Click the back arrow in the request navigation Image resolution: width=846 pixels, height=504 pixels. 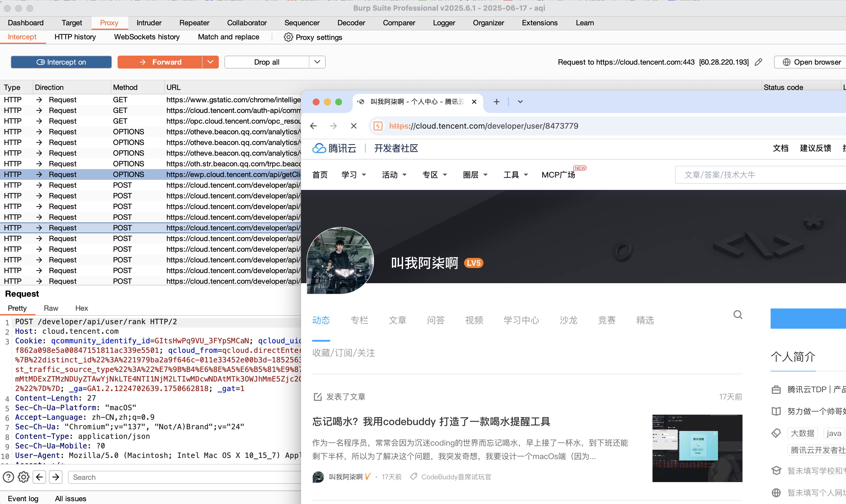click(x=39, y=477)
